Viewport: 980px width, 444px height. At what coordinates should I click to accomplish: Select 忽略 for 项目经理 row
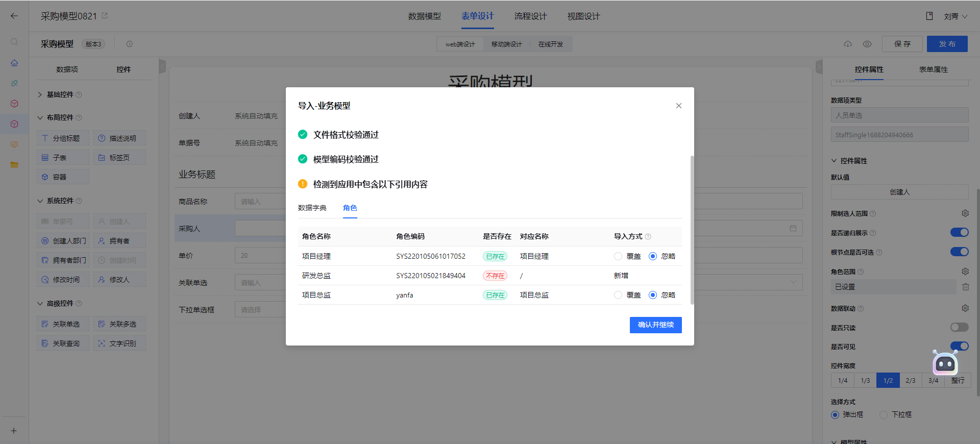click(x=653, y=256)
